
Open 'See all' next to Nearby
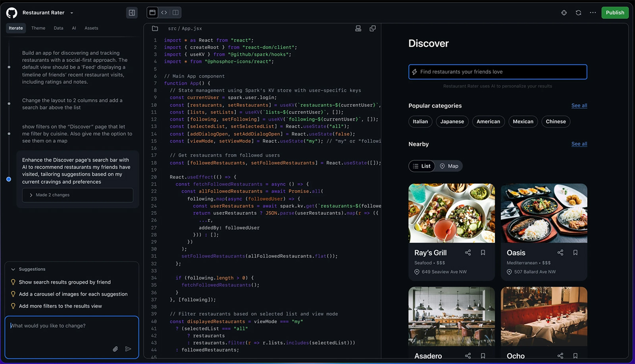click(x=579, y=144)
